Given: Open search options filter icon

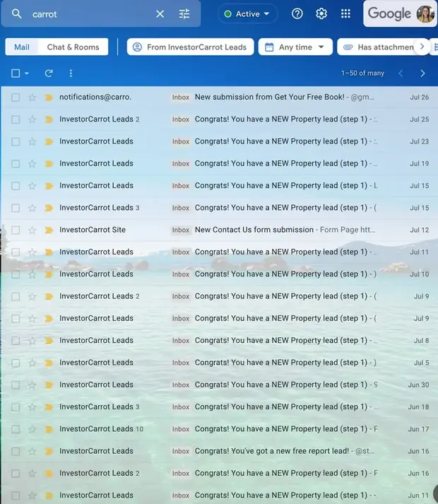Looking at the screenshot, I should [x=184, y=14].
